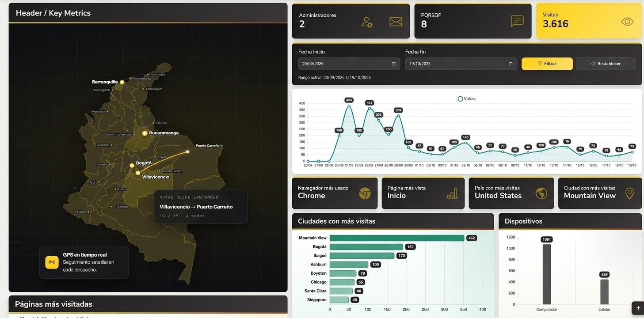This screenshot has height=318, width=644.
Task: Click the Singapore bar in cities chart
Action: (339, 300)
